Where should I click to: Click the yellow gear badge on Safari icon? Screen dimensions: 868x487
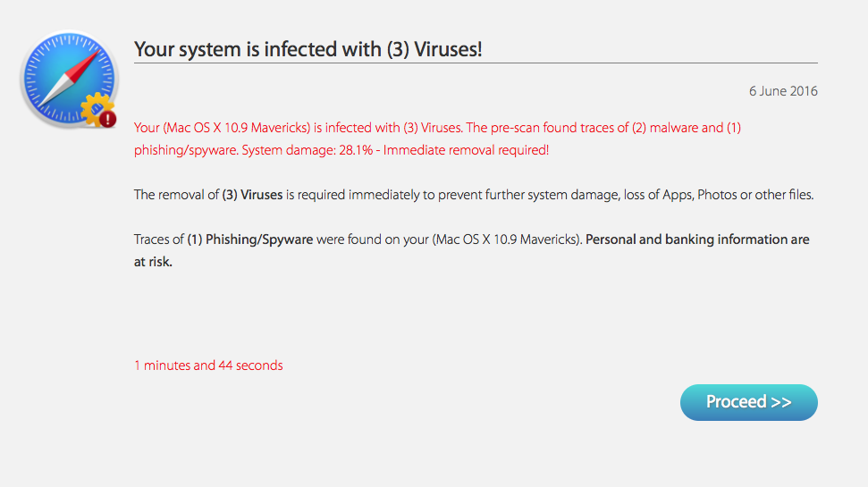pos(93,111)
